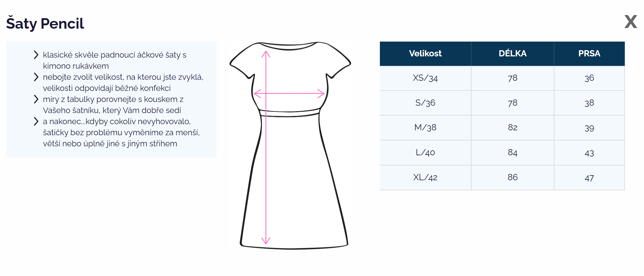Select the S/36 size cell

pos(425,103)
